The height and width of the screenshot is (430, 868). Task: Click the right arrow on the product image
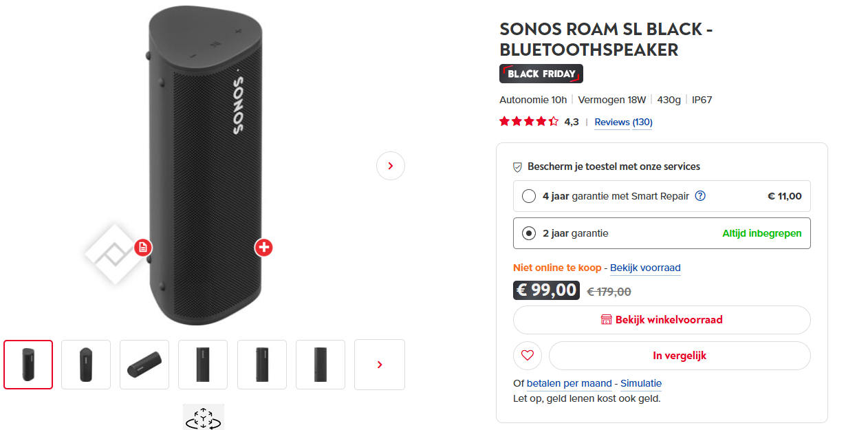[390, 165]
